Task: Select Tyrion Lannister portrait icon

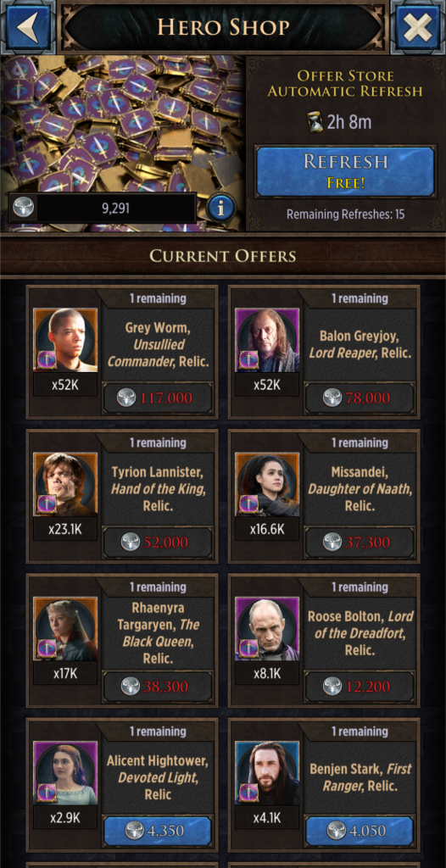Action: 65,484
